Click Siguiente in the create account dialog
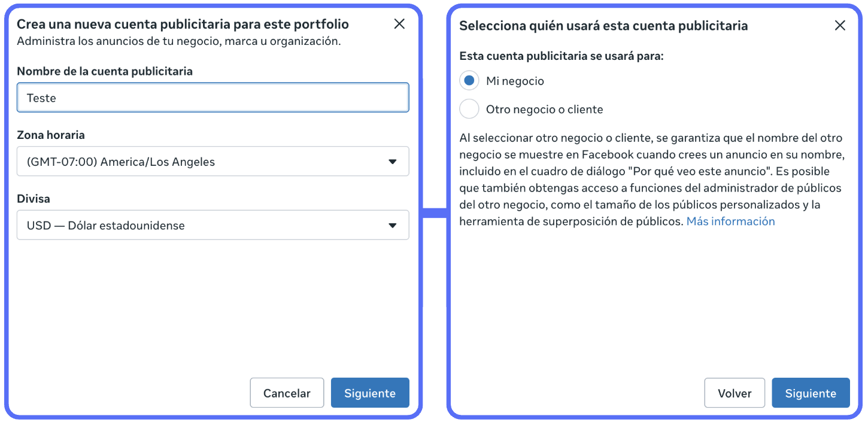868x425 pixels. (370, 393)
